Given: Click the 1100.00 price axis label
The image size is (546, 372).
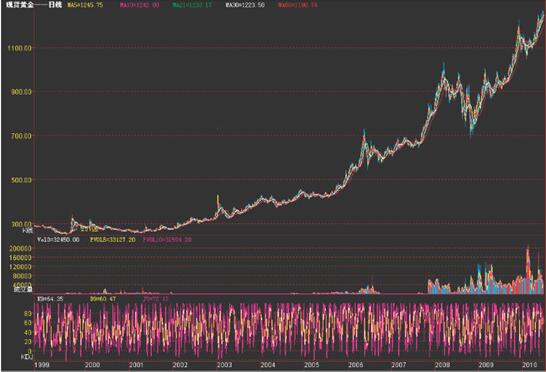Looking at the screenshot, I should [x=20, y=48].
